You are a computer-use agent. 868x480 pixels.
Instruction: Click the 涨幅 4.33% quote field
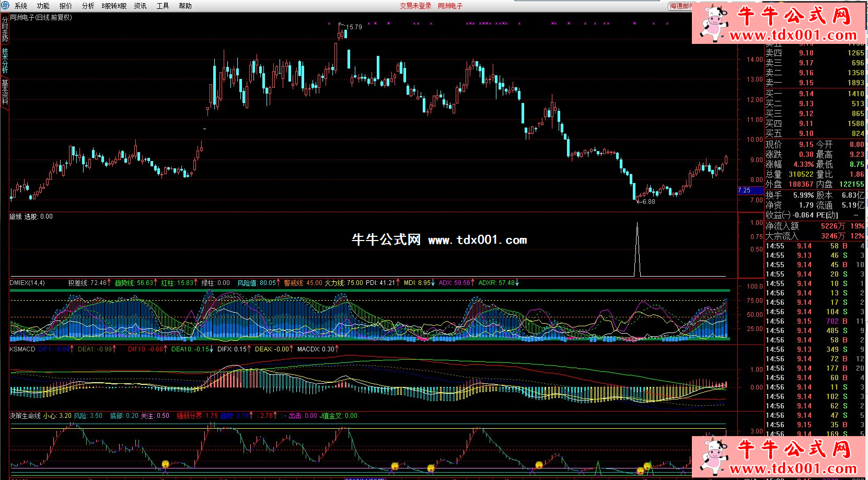click(789, 164)
